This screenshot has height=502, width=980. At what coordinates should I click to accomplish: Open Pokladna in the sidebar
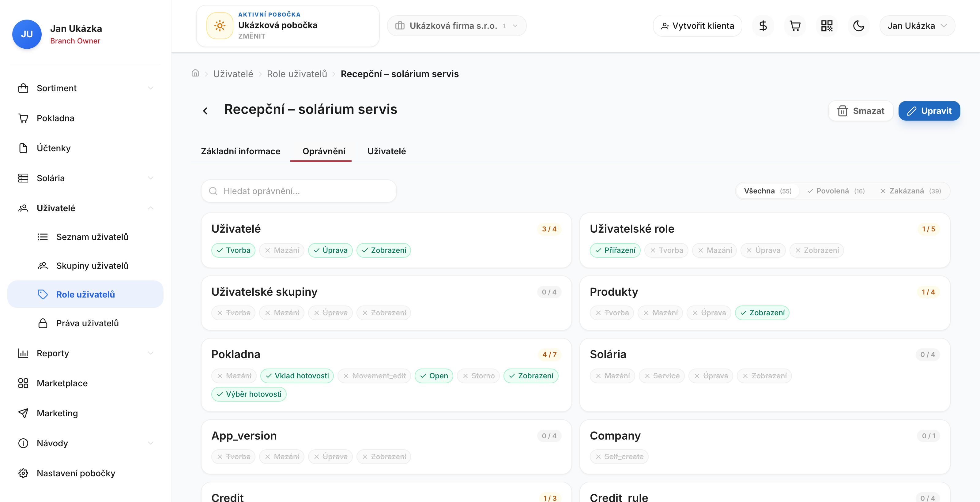click(x=85, y=118)
